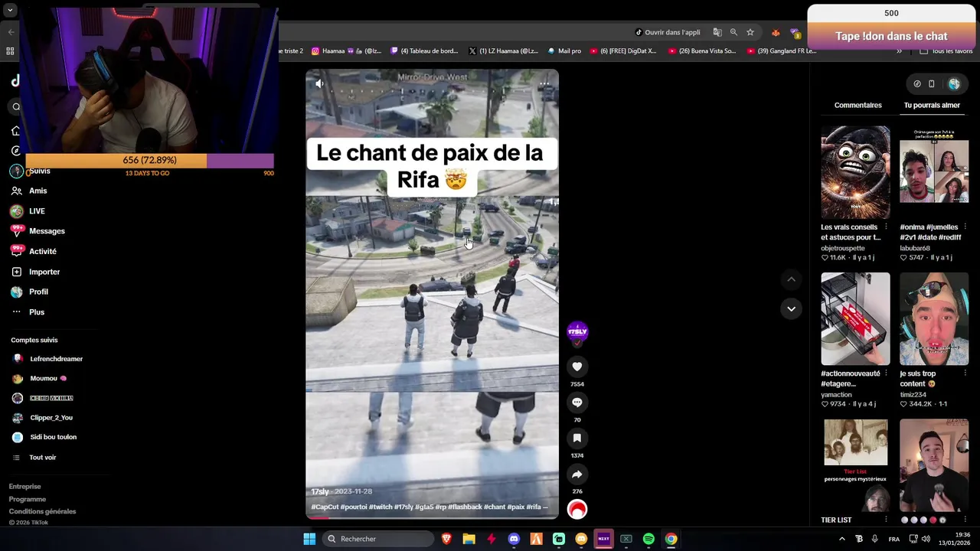The width and height of the screenshot is (980, 551).
Task: Expand followed accounts with Tout voir
Action: click(x=42, y=458)
